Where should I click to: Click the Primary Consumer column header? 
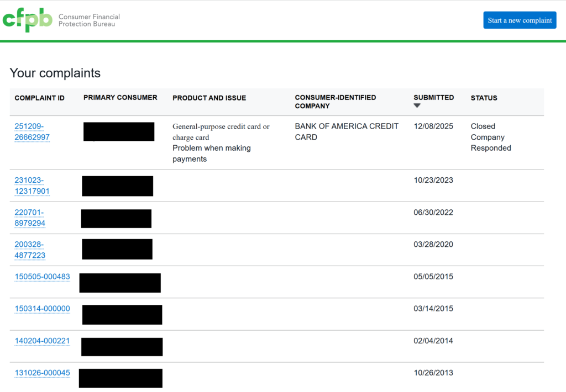pyautogui.click(x=120, y=98)
